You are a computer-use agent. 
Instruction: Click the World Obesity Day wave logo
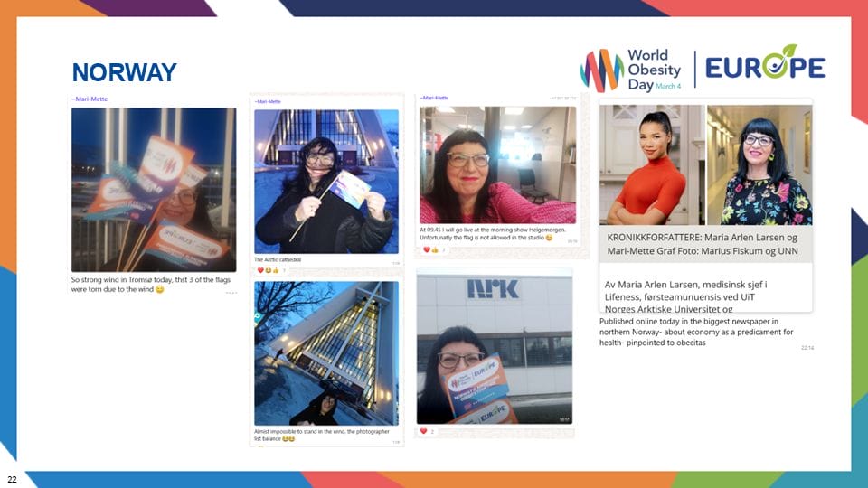[597, 70]
